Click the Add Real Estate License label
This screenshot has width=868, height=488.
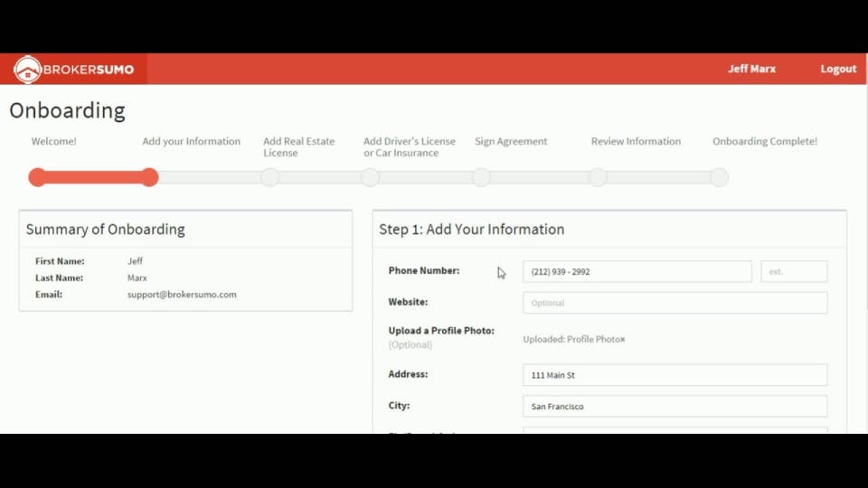[x=299, y=146]
